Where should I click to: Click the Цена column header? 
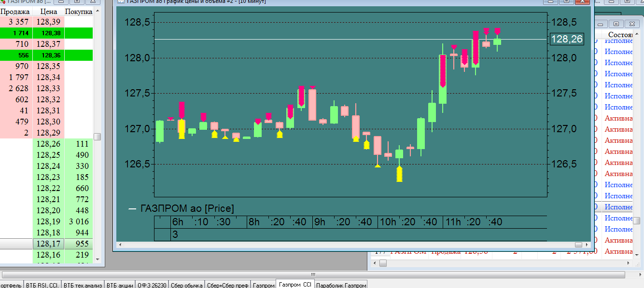(x=48, y=11)
